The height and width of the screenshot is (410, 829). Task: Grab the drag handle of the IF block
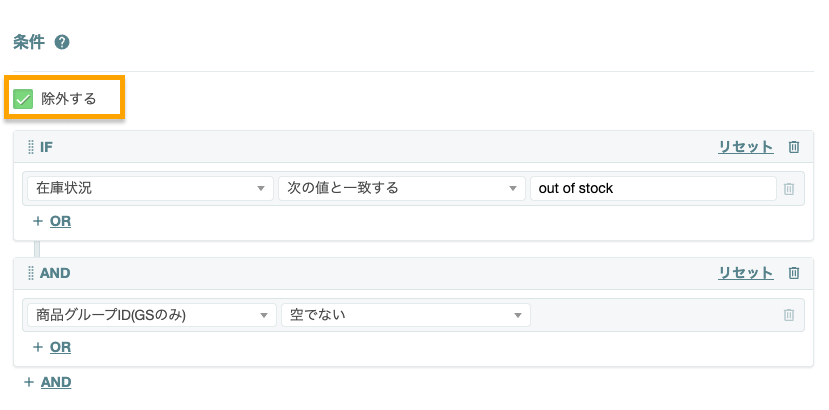pos(31,147)
